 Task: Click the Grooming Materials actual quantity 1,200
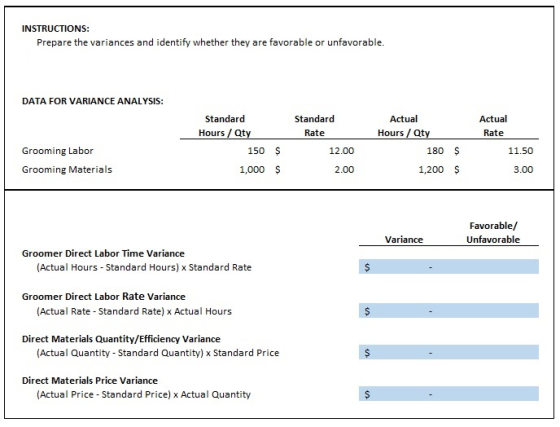click(x=431, y=170)
